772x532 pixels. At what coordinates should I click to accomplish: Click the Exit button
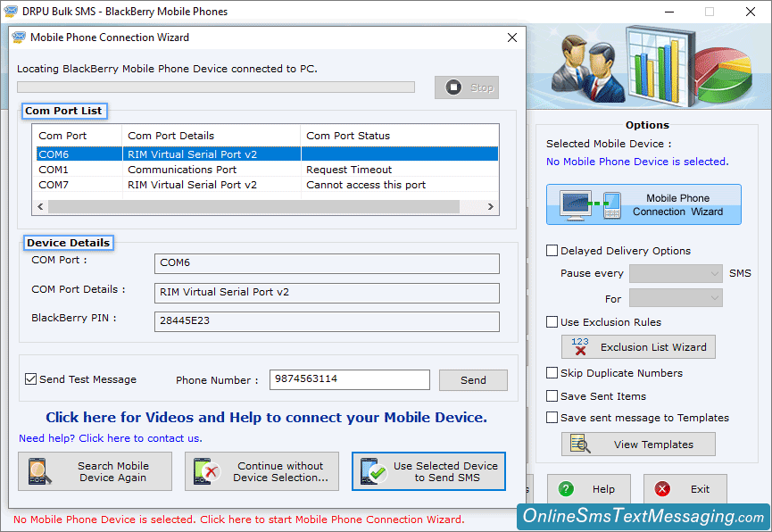pyautogui.click(x=685, y=488)
